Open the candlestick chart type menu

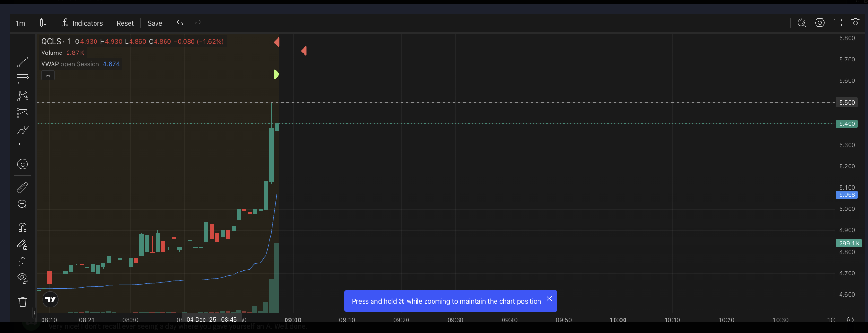43,23
